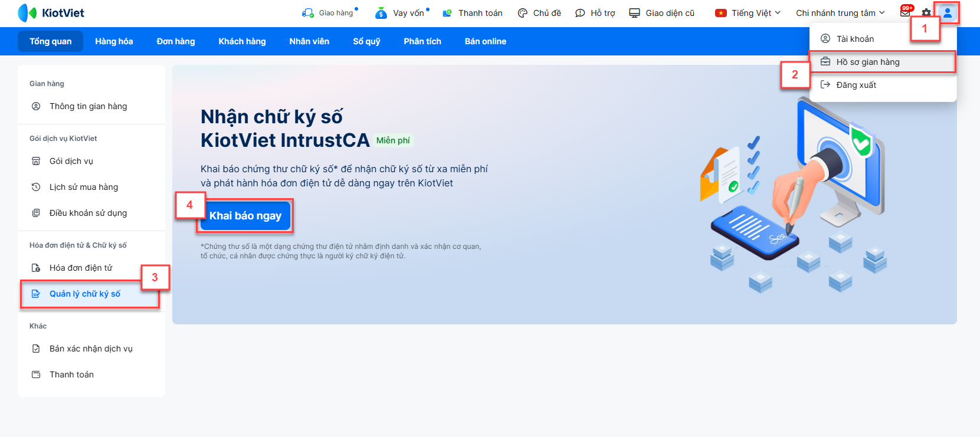Open Điều khoản sử dụng in sidebar
980x437 pixels.
(x=91, y=213)
